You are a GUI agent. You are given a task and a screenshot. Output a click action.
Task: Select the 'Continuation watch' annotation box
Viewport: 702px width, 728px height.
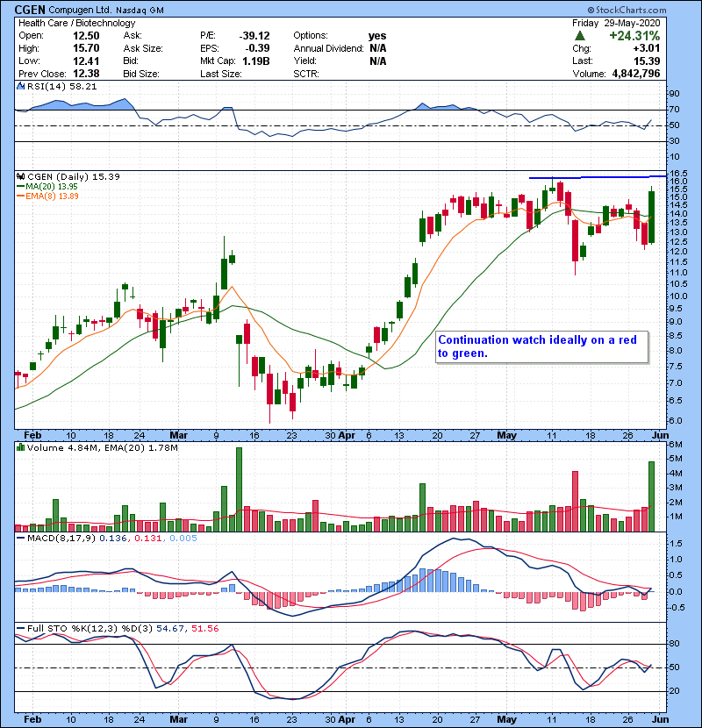(x=542, y=346)
